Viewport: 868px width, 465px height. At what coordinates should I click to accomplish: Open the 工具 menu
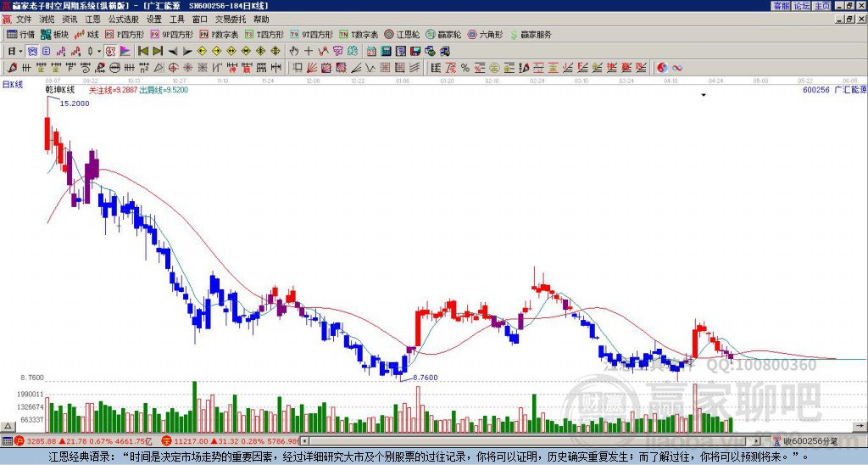pos(176,20)
